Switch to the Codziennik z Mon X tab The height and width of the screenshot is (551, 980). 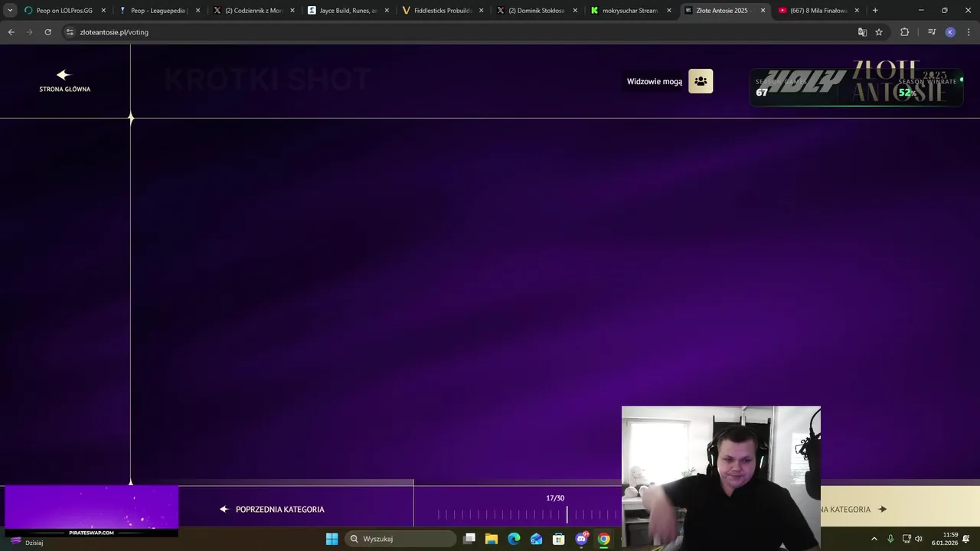click(x=253, y=11)
